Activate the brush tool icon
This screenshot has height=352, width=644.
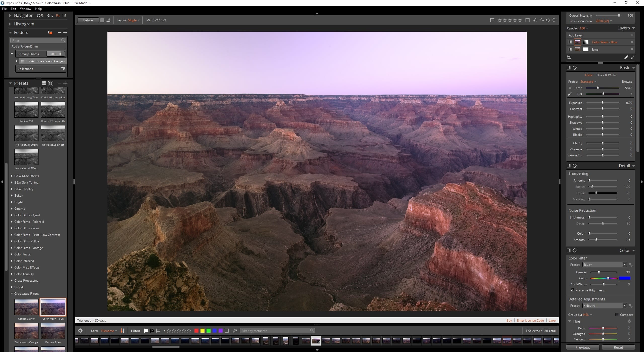click(632, 58)
